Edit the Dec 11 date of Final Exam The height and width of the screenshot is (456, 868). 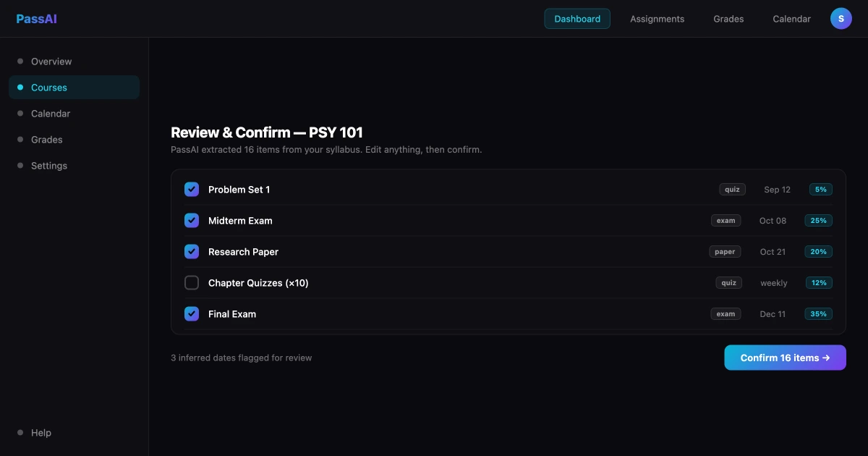pyautogui.click(x=773, y=314)
